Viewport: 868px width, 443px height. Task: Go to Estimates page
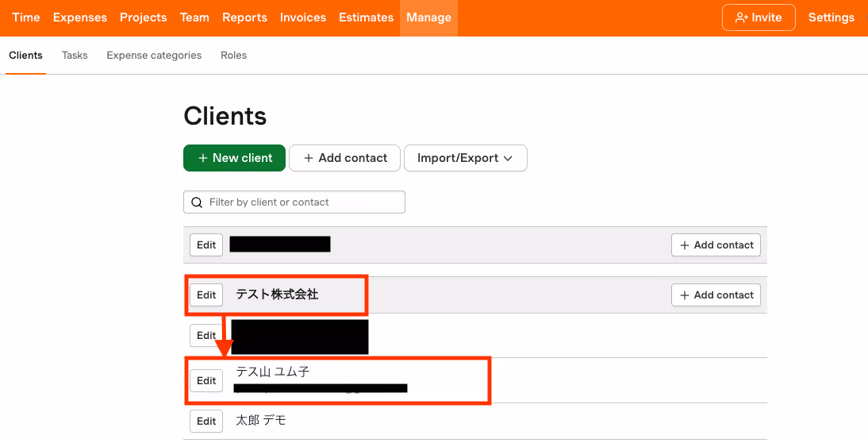[366, 17]
